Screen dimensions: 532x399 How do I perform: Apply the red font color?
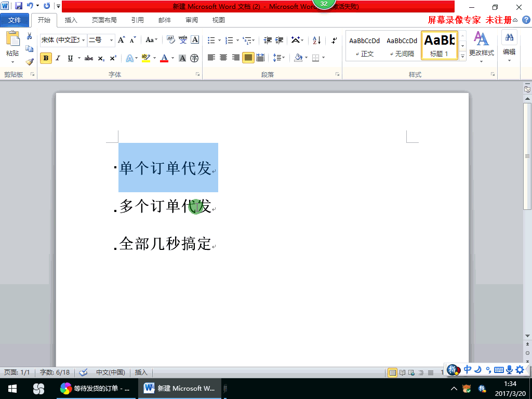coord(164,58)
